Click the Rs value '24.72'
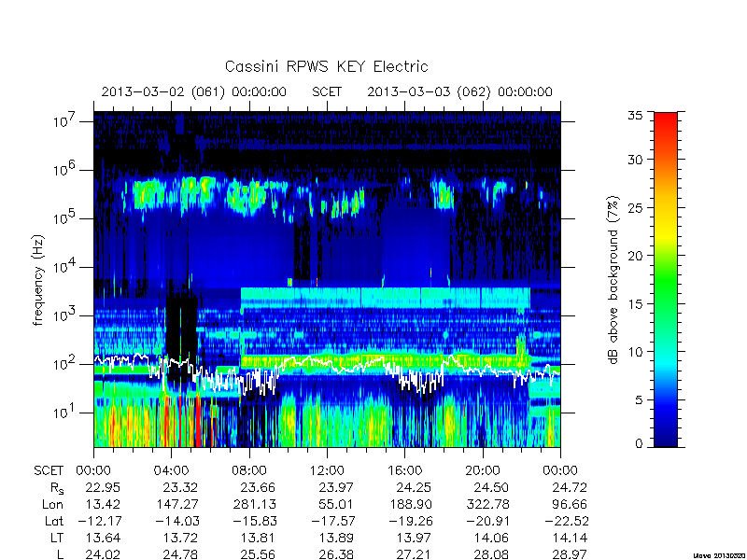 click(x=570, y=487)
